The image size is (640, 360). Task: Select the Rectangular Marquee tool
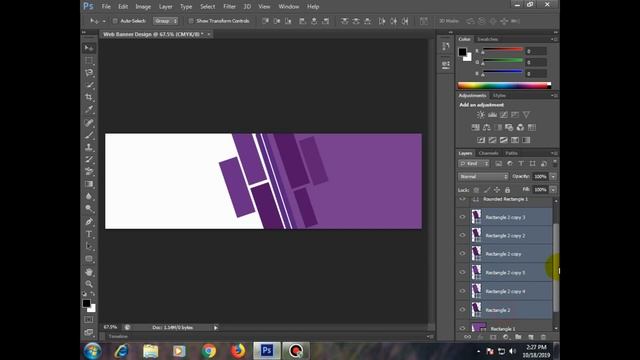pos(89,60)
